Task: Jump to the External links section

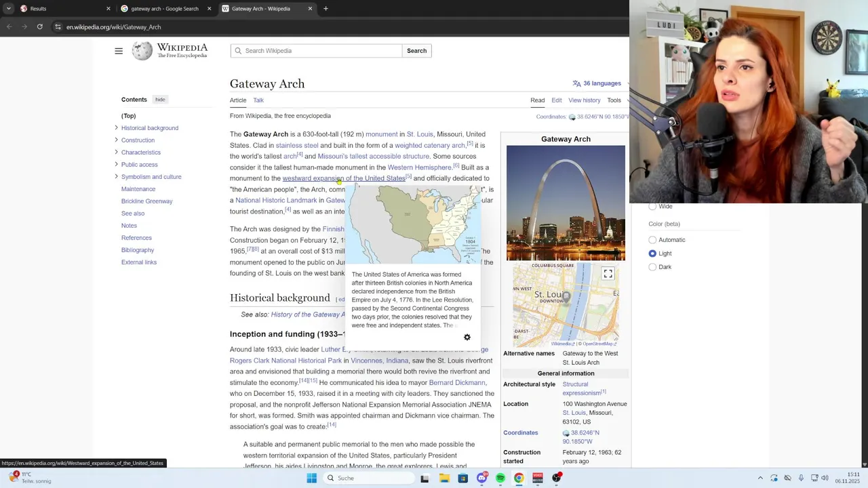Action: tap(139, 262)
